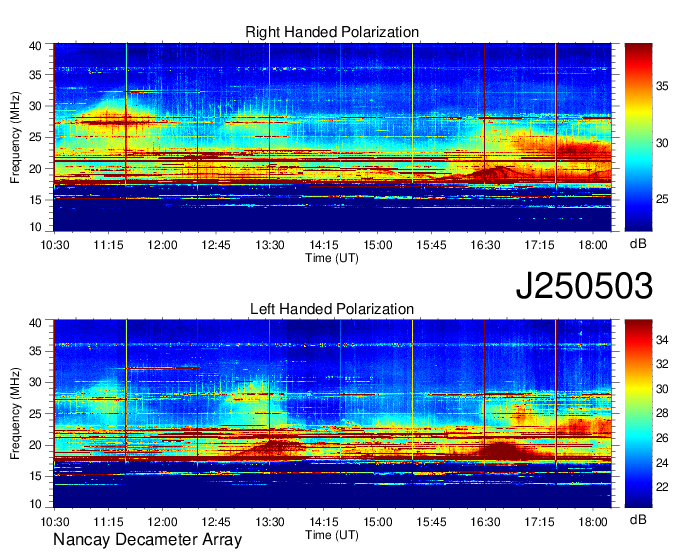
Task: Click the "Left Handed Polarization" plot title
Action: point(332,309)
